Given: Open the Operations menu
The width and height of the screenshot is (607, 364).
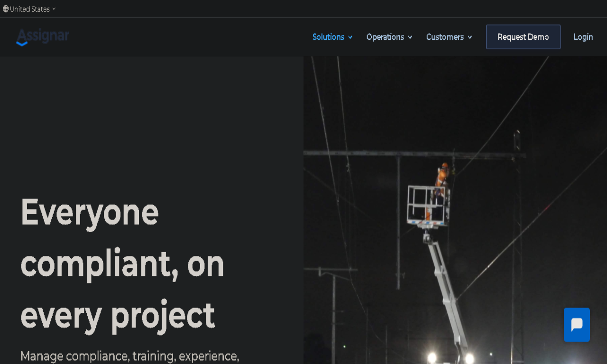Looking at the screenshot, I should point(389,37).
